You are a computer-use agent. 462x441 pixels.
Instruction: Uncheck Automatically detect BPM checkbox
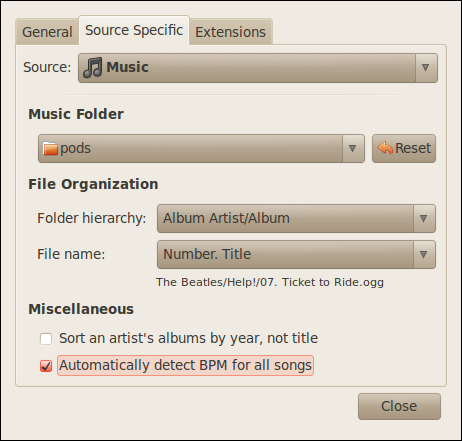(x=46, y=366)
